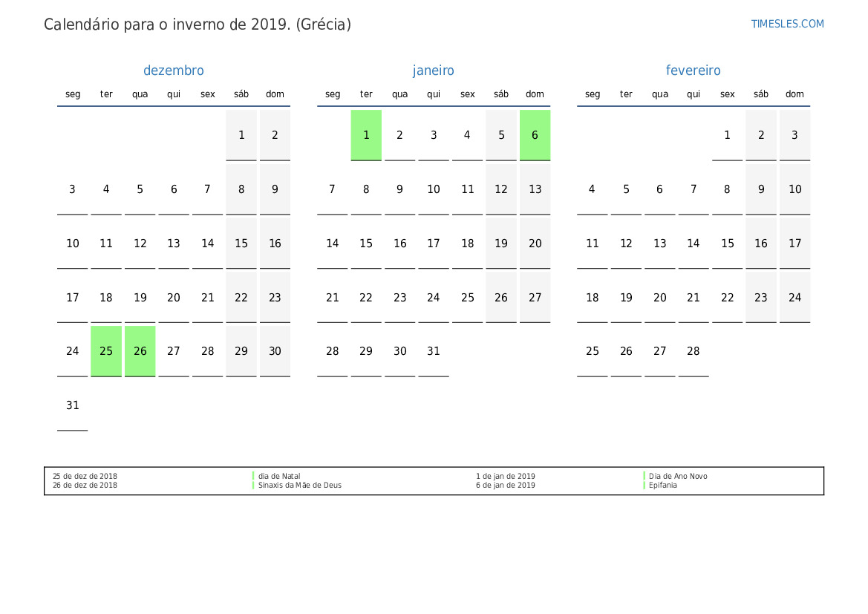868x614 pixels.
Task: Open the TIMESLES.COM link
Action: pos(787,24)
